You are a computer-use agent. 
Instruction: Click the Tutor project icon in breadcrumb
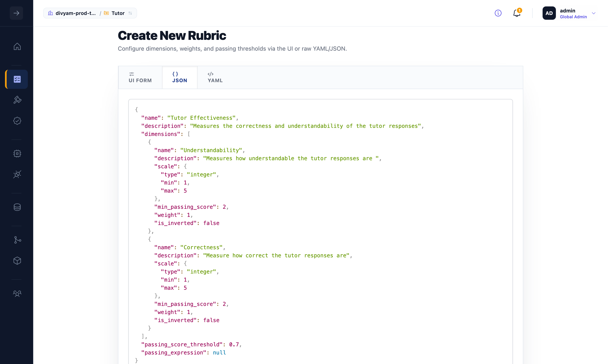(x=106, y=13)
